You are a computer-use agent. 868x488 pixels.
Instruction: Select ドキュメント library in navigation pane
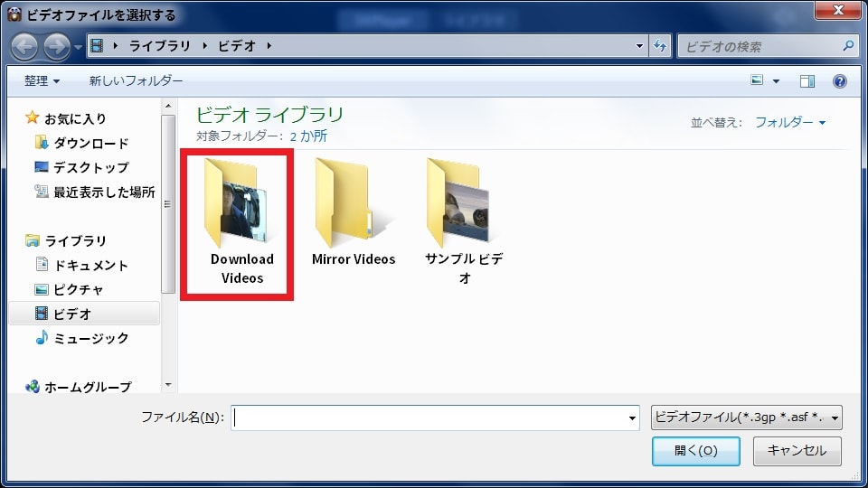[90, 266]
